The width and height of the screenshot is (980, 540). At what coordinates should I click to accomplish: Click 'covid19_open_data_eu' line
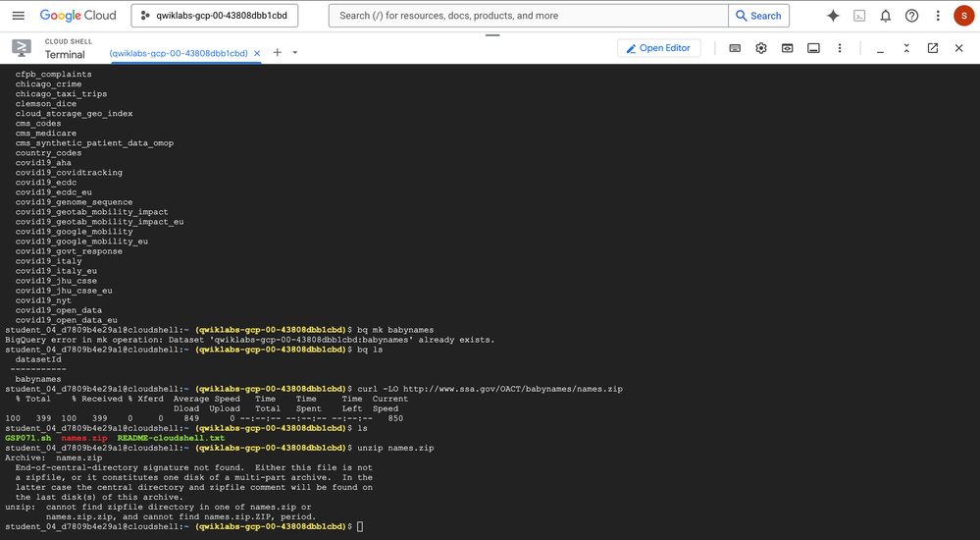[x=67, y=320]
